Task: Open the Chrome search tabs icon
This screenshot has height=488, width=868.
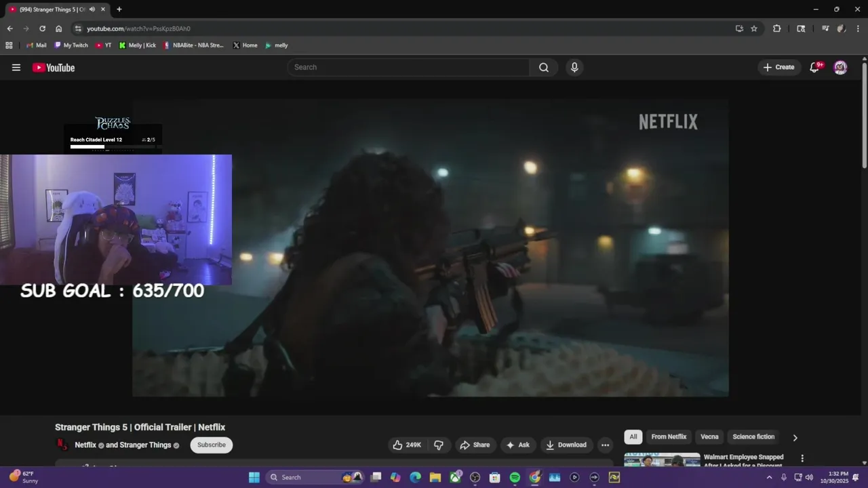Action: click(801, 28)
